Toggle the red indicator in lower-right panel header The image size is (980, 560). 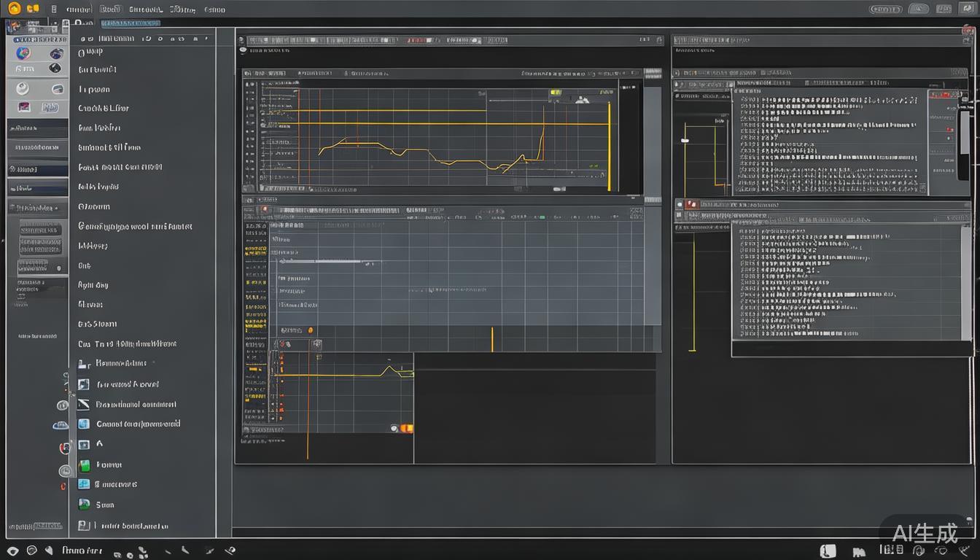coord(690,205)
